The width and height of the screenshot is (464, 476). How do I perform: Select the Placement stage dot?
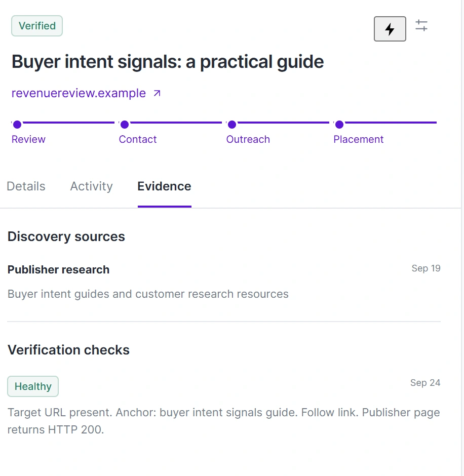[x=339, y=125]
